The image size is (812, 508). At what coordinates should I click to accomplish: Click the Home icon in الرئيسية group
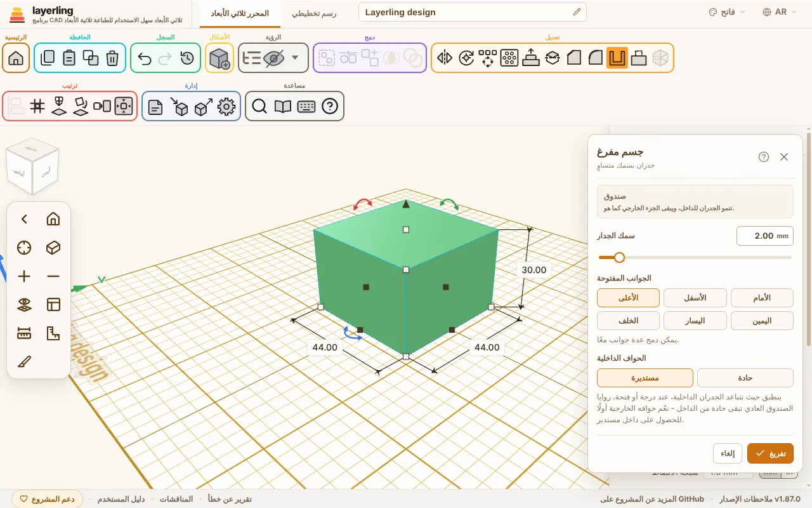coord(16,58)
